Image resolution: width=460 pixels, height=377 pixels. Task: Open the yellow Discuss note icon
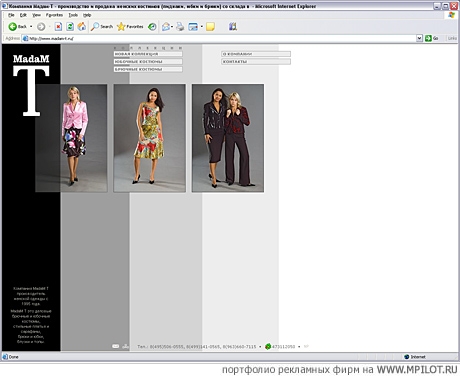click(210, 27)
